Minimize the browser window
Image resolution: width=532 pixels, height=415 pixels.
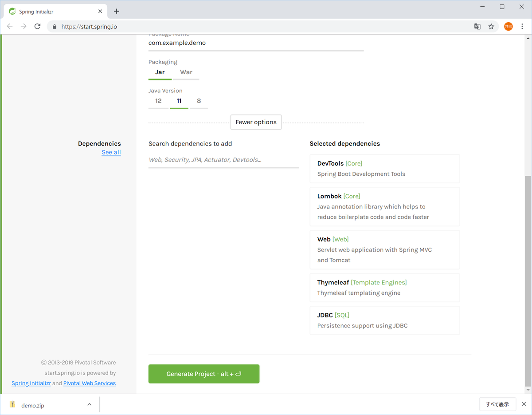click(x=481, y=7)
